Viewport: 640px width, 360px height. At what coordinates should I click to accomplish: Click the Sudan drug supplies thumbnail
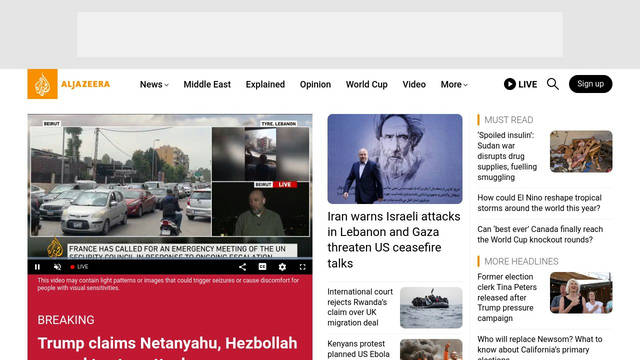tap(581, 151)
